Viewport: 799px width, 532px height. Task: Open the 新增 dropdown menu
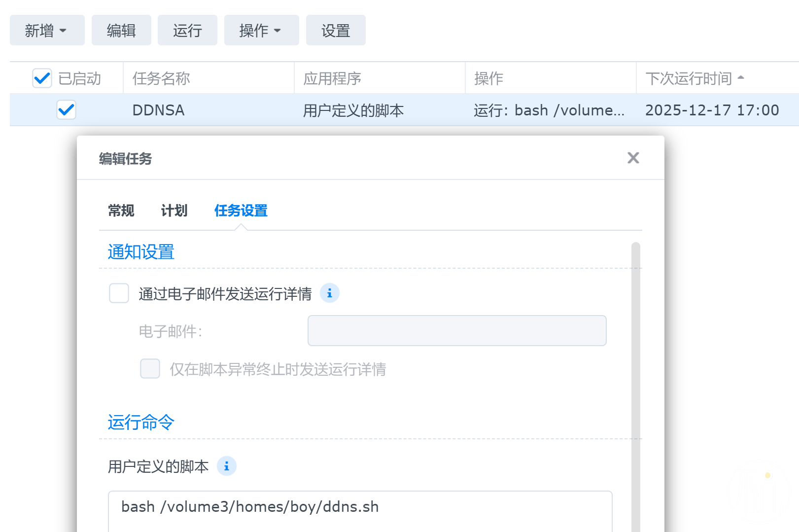[x=47, y=31]
